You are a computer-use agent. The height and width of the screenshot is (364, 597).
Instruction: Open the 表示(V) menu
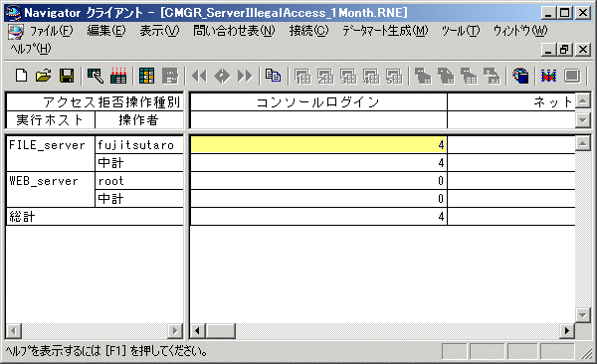click(x=159, y=31)
